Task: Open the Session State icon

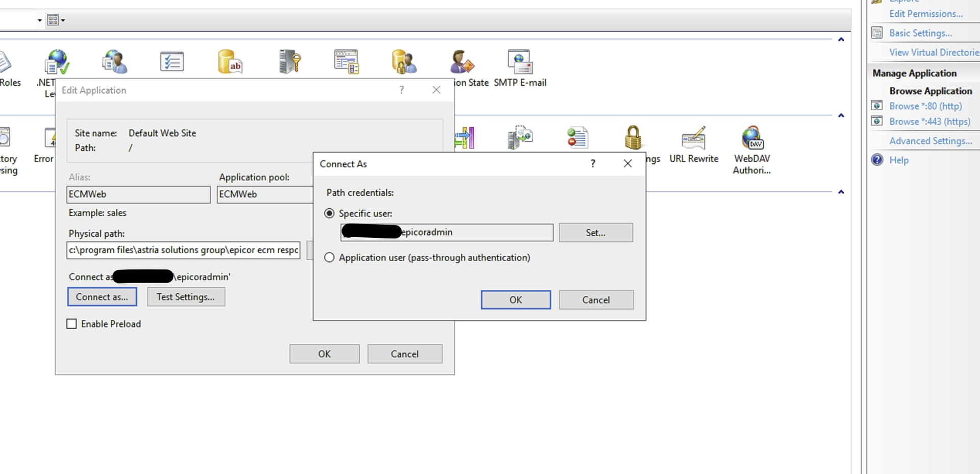Action: click(x=462, y=62)
